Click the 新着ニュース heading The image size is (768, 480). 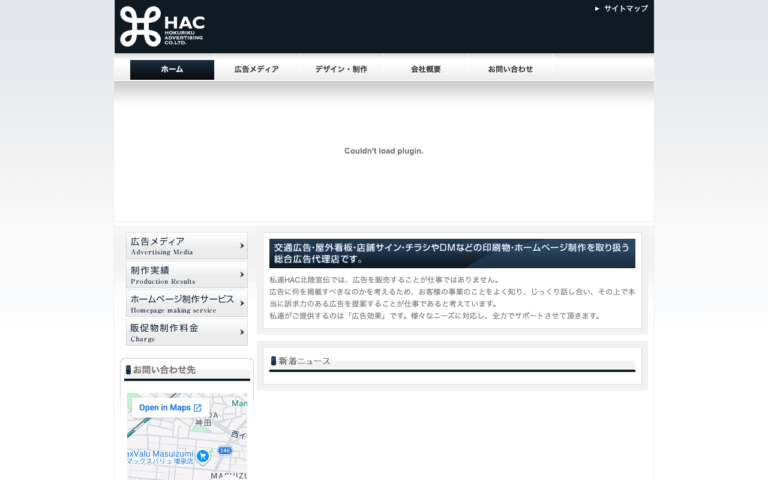[304, 361]
